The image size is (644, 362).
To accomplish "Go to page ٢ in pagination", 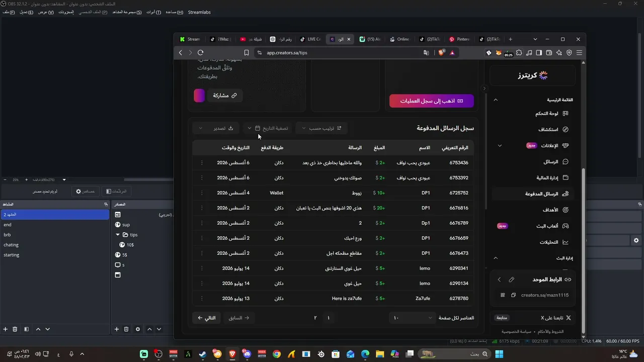I will pyautogui.click(x=315, y=318).
